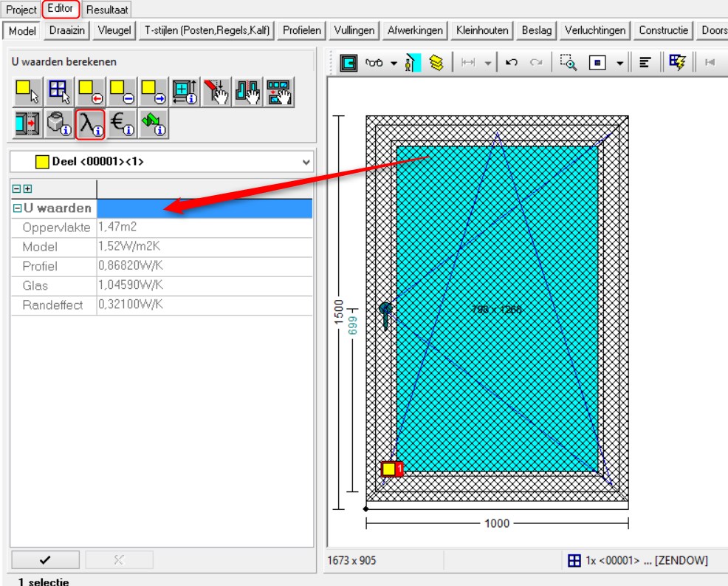Toggle the person inside/outside view icon
The width and height of the screenshot is (728, 586).
point(411,62)
